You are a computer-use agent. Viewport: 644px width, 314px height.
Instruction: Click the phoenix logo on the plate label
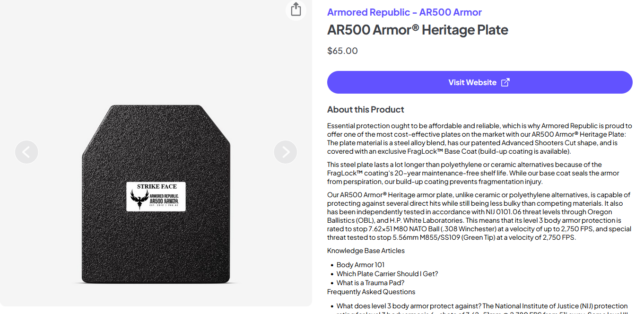[x=139, y=199]
